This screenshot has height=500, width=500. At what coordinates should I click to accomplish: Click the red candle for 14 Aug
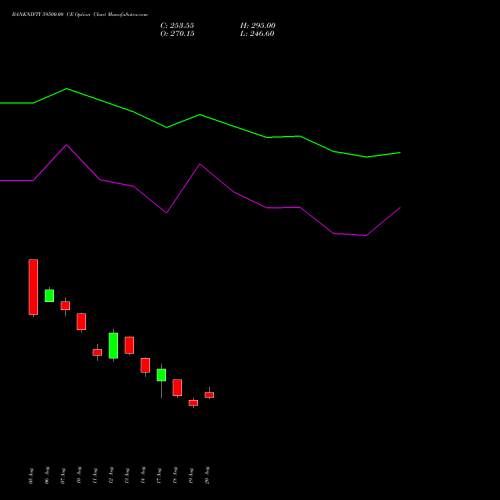145,365
